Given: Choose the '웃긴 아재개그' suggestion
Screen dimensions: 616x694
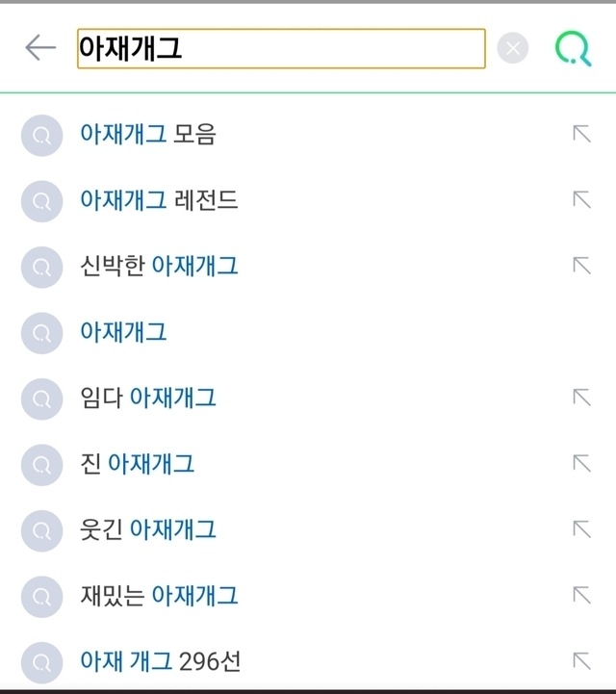Looking at the screenshot, I should pyautogui.click(x=149, y=529).
